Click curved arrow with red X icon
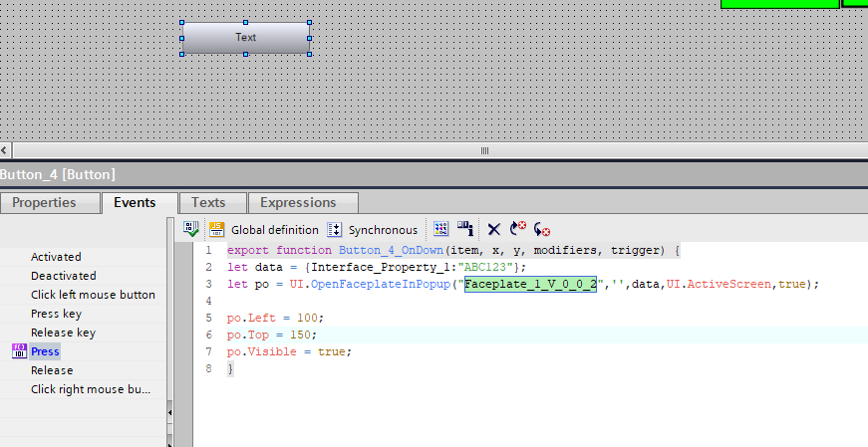This screenshot has height=447, width=868. pyautogui.click(x=518, y=229)
